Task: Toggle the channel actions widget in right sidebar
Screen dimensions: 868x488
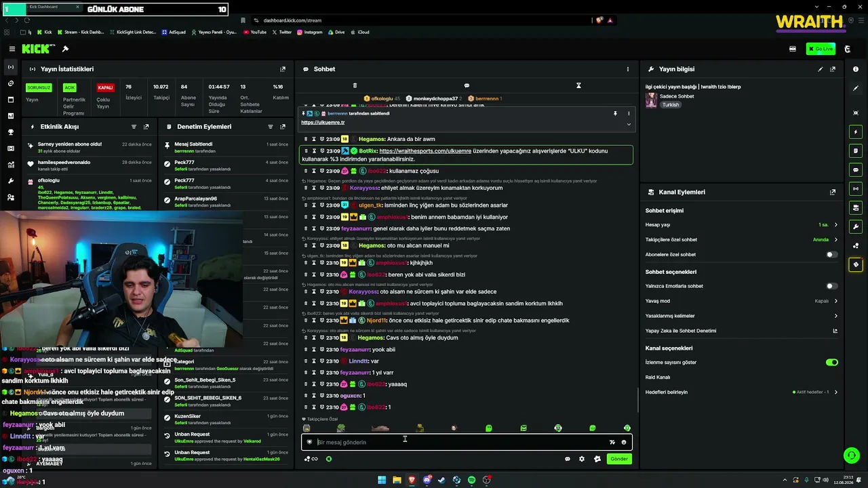Action: tap(856, 207)
